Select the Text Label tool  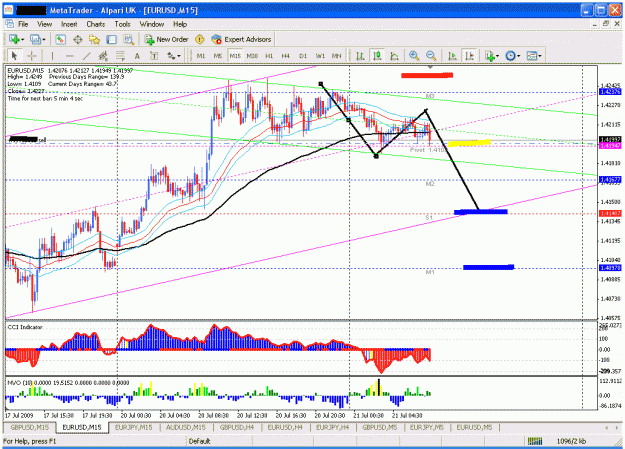tap(154, 56)
